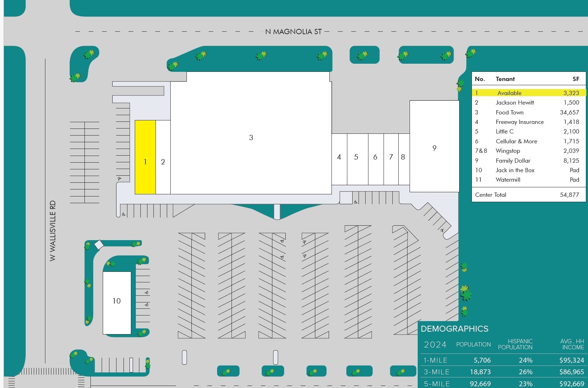
Task: Select the diamond-shaped sign marker near building 10
Action: pyautogui.click(x=99, y=244)
